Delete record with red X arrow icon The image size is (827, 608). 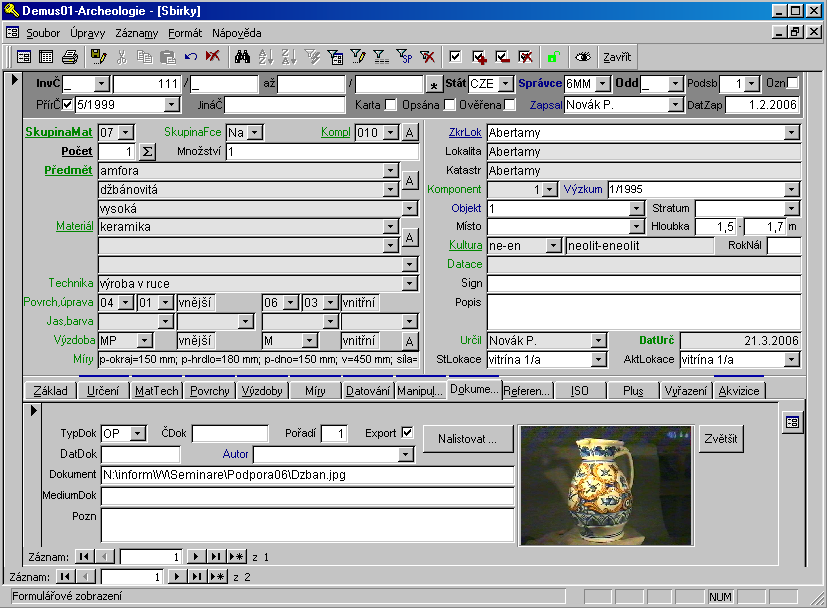click(x=213, y=57)
